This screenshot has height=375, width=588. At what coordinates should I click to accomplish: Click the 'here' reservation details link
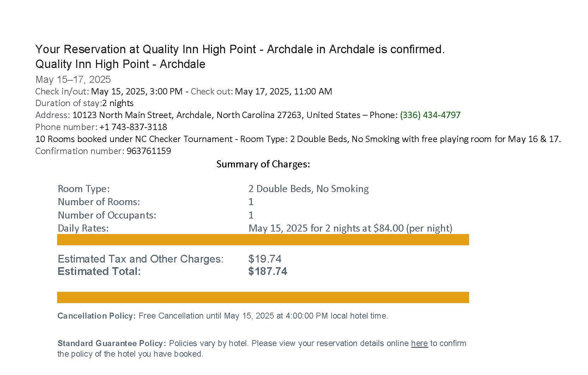coord(419,343)
